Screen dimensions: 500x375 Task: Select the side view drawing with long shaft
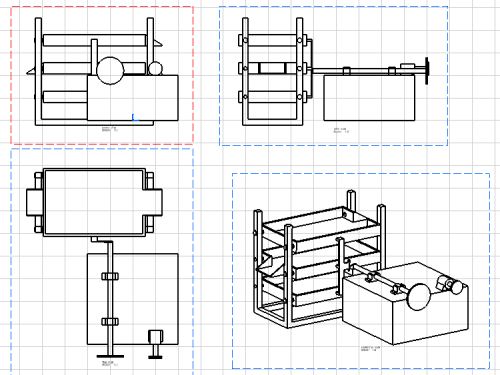tap(333, 76)
